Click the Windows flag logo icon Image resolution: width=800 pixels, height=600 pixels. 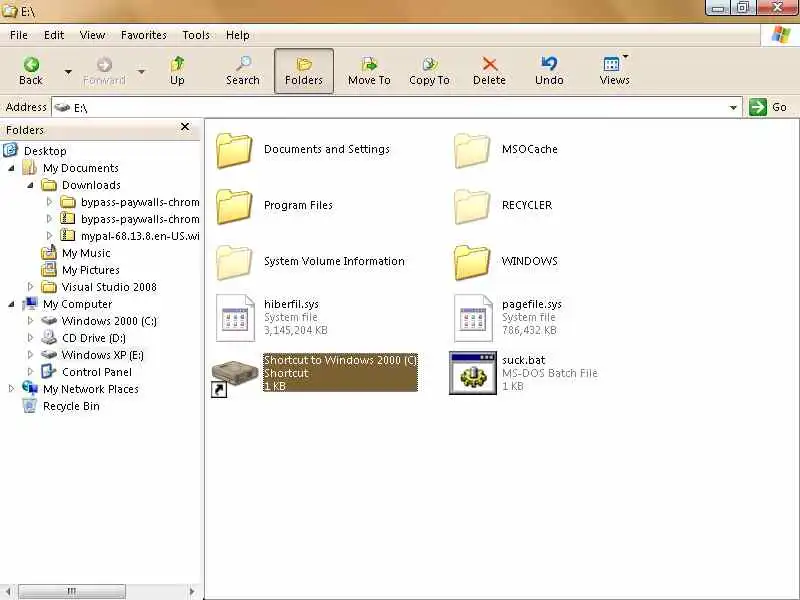pos(780,35)
